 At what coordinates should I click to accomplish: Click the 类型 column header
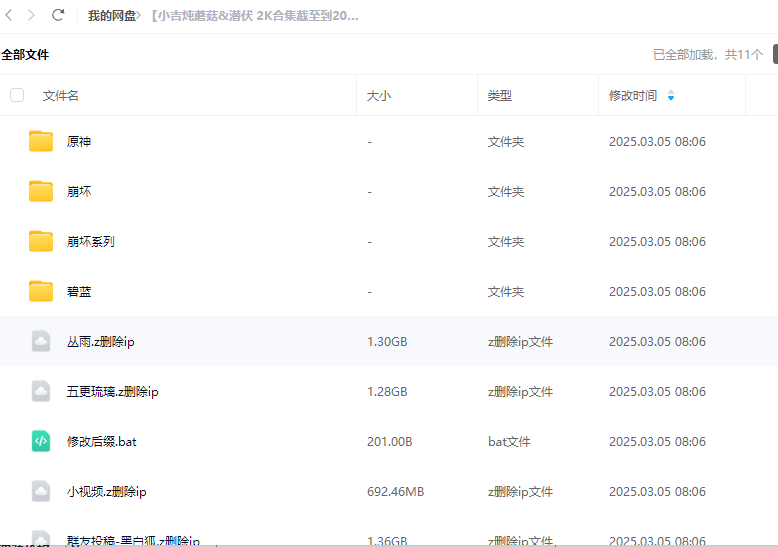[x=499, y=96]
